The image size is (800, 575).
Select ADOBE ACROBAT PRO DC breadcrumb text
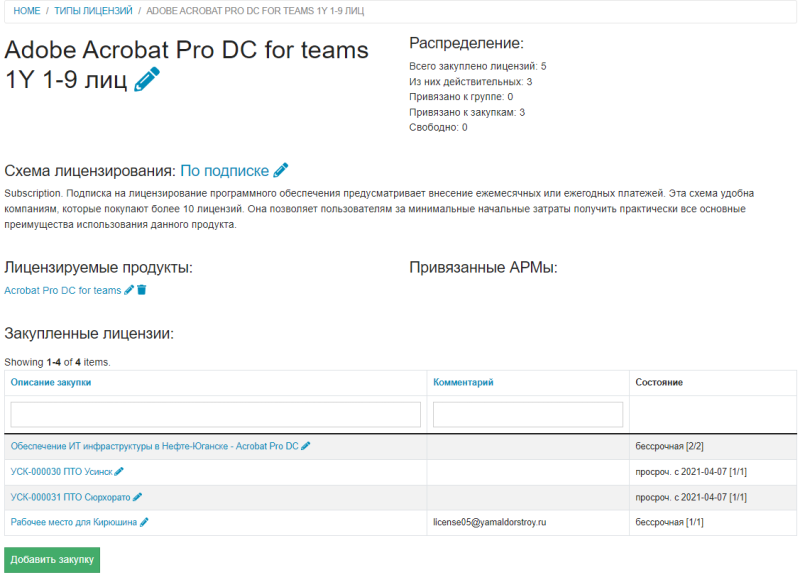pos(255,11)
